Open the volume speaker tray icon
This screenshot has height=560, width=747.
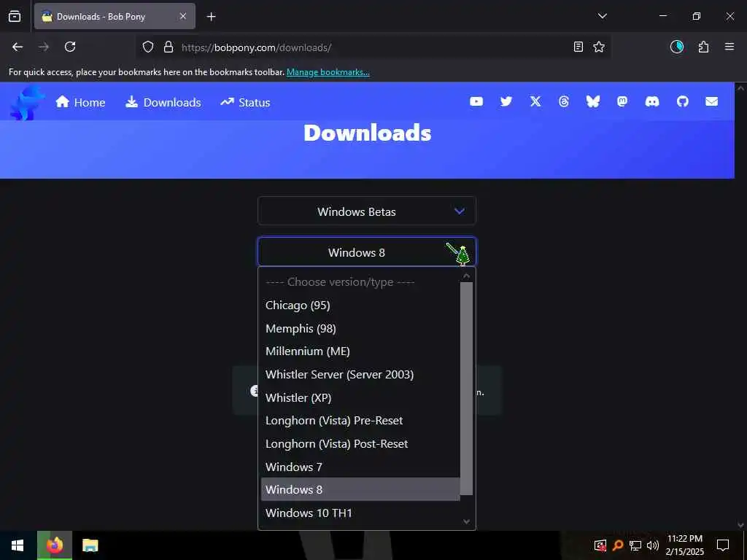(652, 545)
